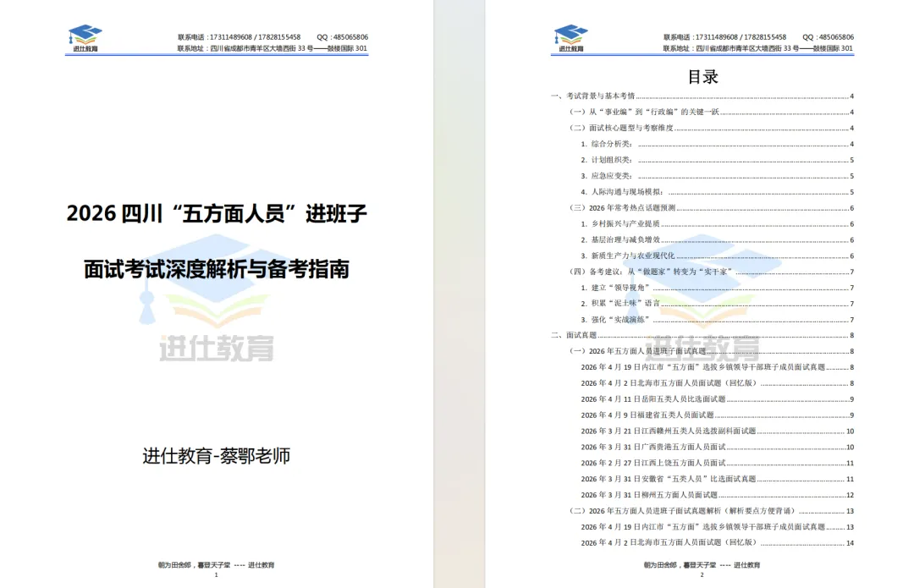Open '3月21日江西赣州五类人员选拔副科面试题'
The image size is (914, 588).
tap(717, 431)
